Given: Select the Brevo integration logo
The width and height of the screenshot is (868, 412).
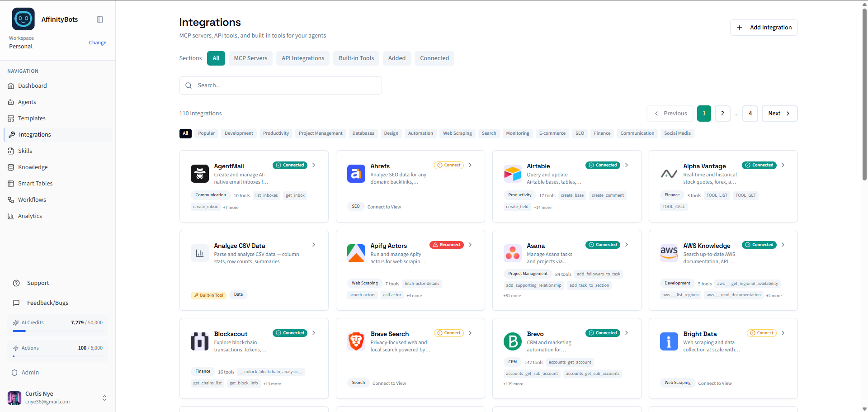Looking at the screenshot, I should 512,341.
